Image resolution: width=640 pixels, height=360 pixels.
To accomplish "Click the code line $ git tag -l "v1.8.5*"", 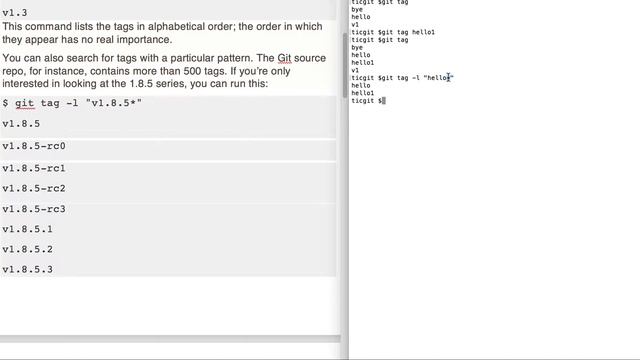I will pyautogui.click(x=72, y=103).
